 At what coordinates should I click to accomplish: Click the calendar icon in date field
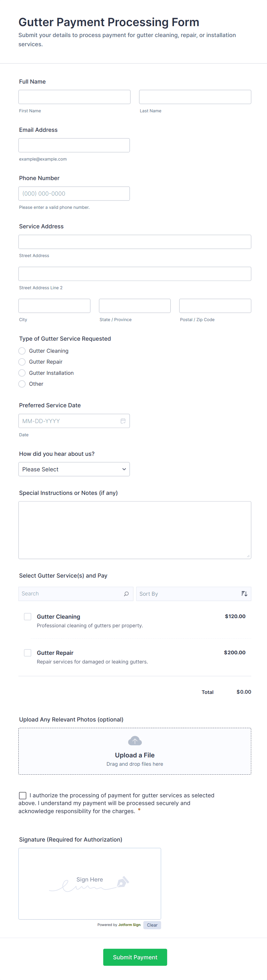click(123, 421)
